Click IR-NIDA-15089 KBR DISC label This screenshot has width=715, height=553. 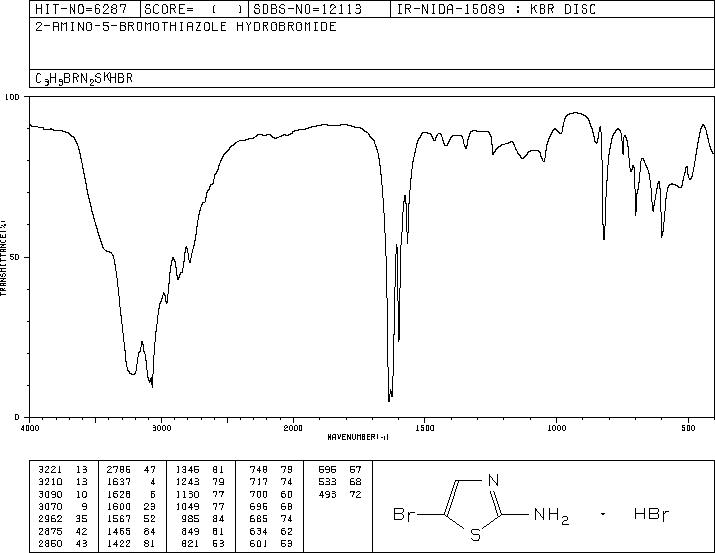[497, 9]
